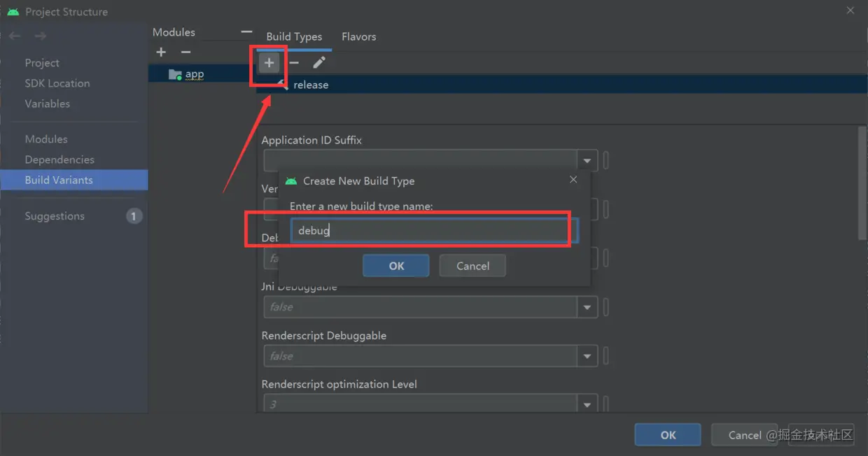The image size is (868, 456).
Task: Click the vertical scrollbar of the properties pane
Action: [x=862, y=183]
